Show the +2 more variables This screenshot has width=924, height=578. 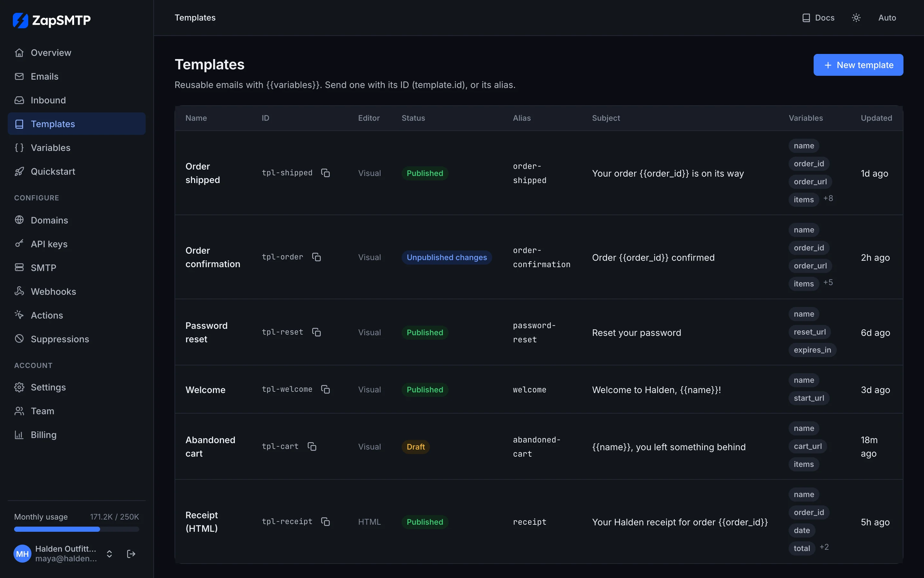(x=824, y=547)
